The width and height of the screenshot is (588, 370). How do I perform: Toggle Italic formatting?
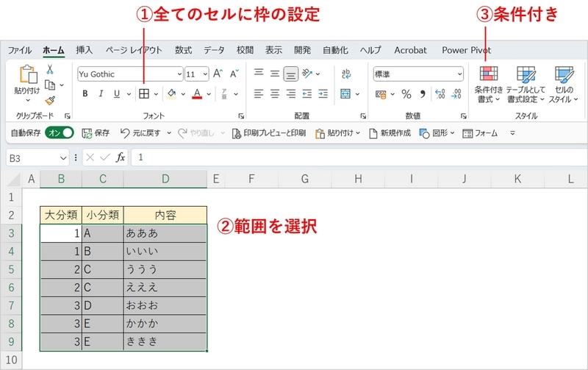pyautogui.click(x=101, y=94)
